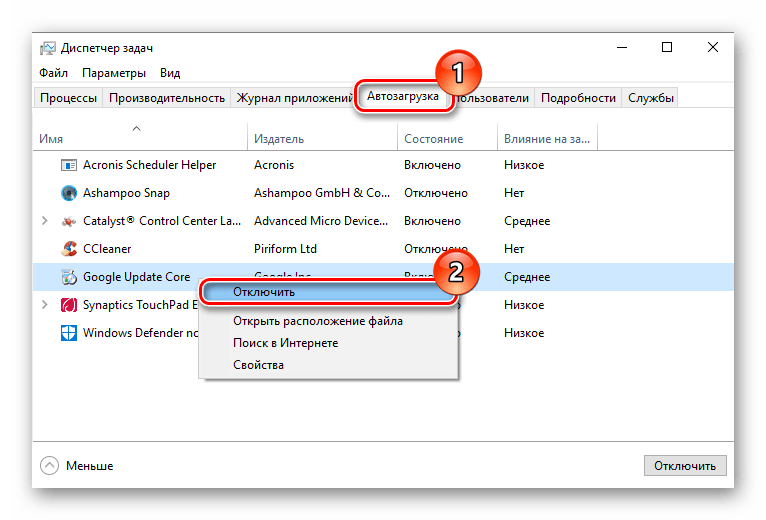Click the Google Update Core icon

tap(69, 277)
